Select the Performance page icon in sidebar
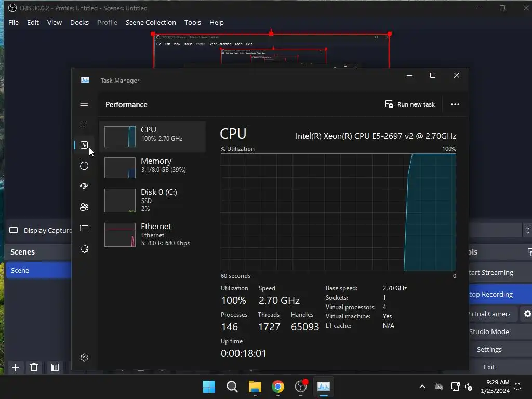Viewport: 532px width, 399px height. pyautogui.click(x=84, y=145)
